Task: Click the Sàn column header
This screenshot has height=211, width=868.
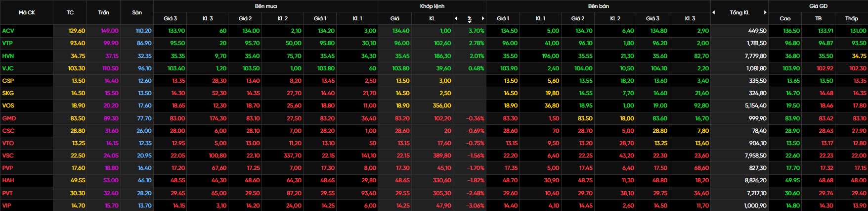Action: pyautogui.click(x=137, y=12)
